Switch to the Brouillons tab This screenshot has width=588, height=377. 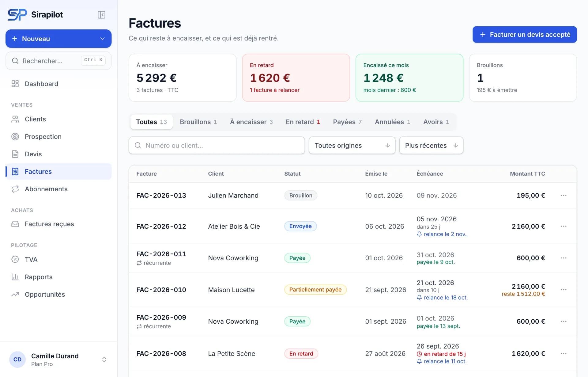click(x=198, y=122)
